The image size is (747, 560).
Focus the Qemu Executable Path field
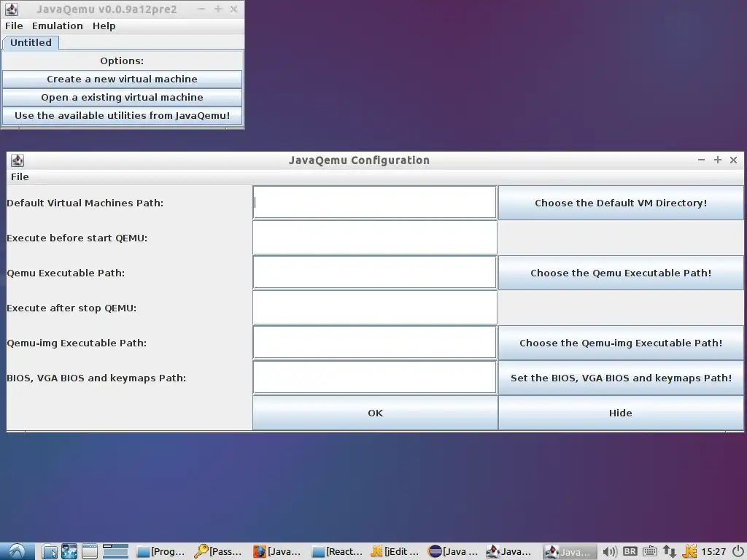point(375,273)
